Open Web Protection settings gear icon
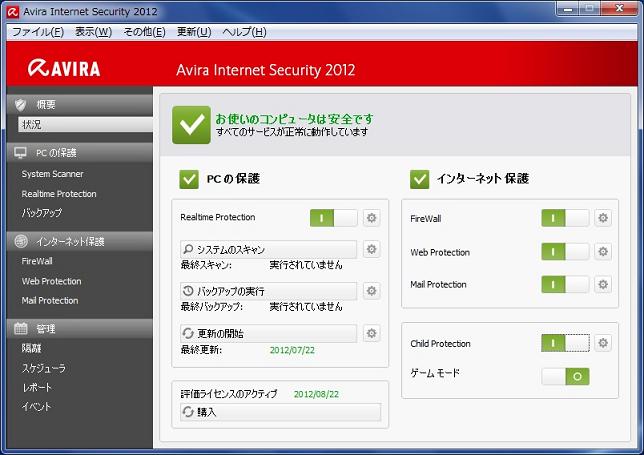This screenshot has height=455, width=644. tap(603, 251)
